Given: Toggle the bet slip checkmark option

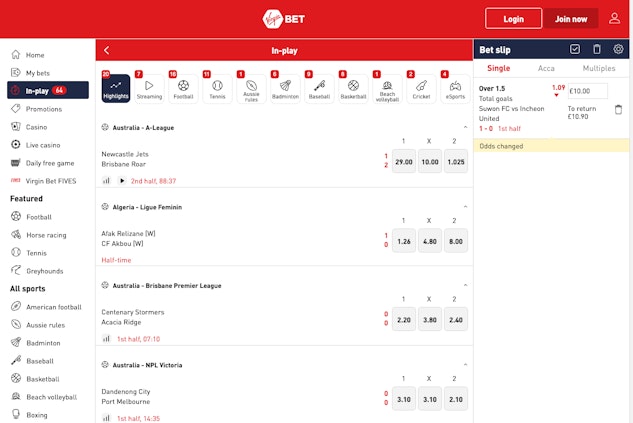Looking at the screenshot, I should click(x=575, y=49).
